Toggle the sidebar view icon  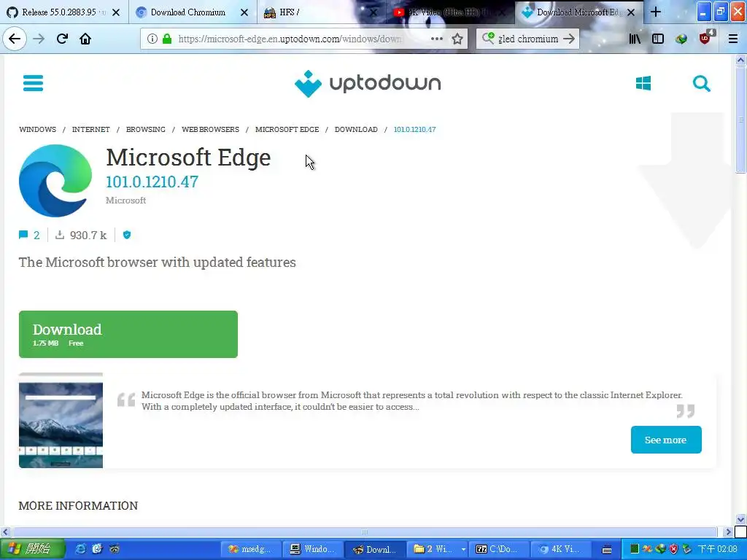tap(658, 39)
